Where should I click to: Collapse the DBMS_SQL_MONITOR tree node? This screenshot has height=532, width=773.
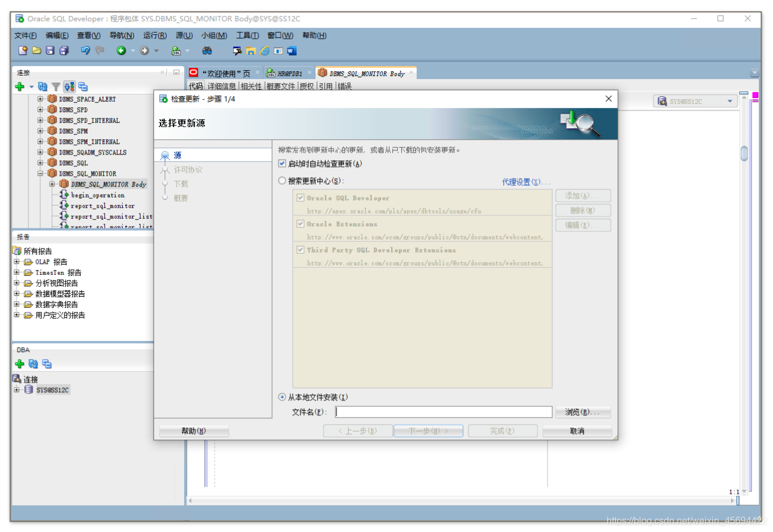(x=41, y=173)
